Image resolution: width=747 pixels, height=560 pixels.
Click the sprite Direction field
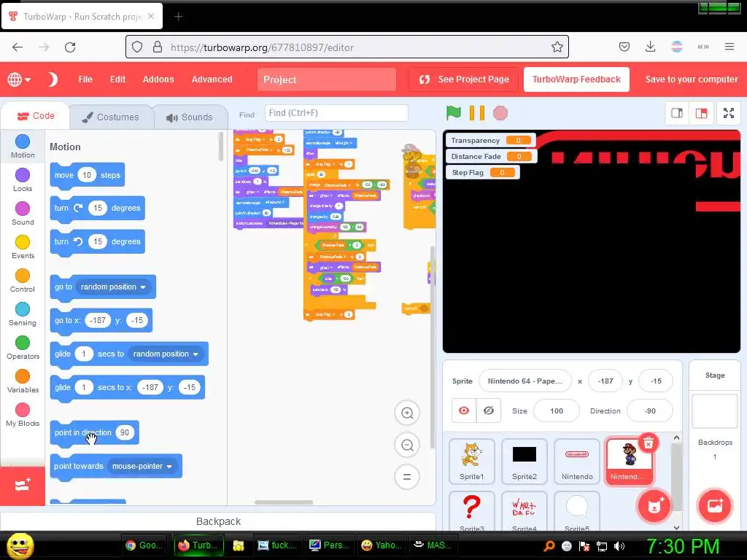click(x=650, y=411)
